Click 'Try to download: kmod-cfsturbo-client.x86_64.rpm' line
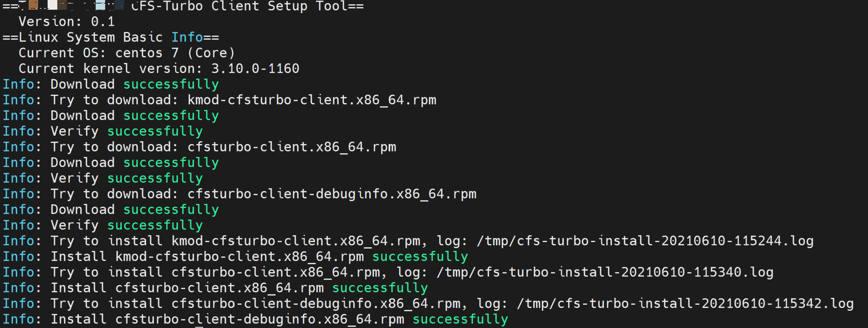Screen dimensions: 868x328 click(219, 100)
